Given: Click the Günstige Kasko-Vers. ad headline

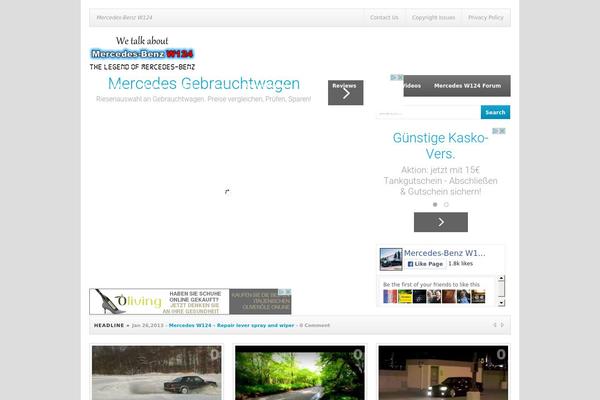Looking at the screenshot, I should (440, 146).
